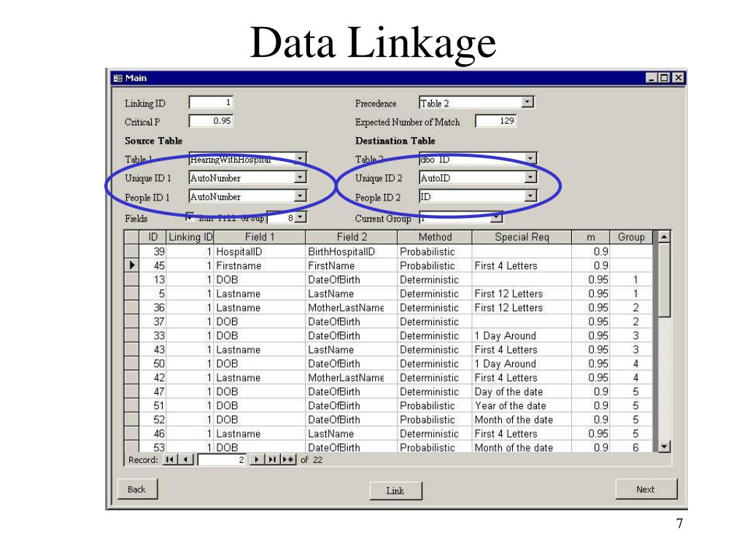
Task: Open the group number dropdown showing 8
Action: click(300, 217)
